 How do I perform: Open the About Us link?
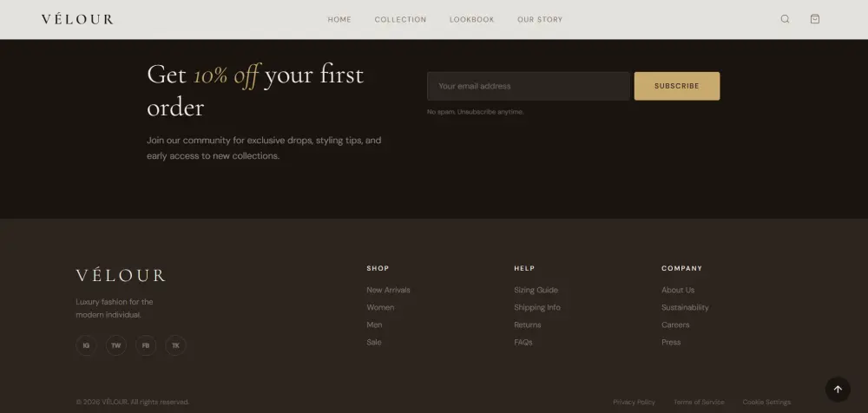(x=678, y=290)
